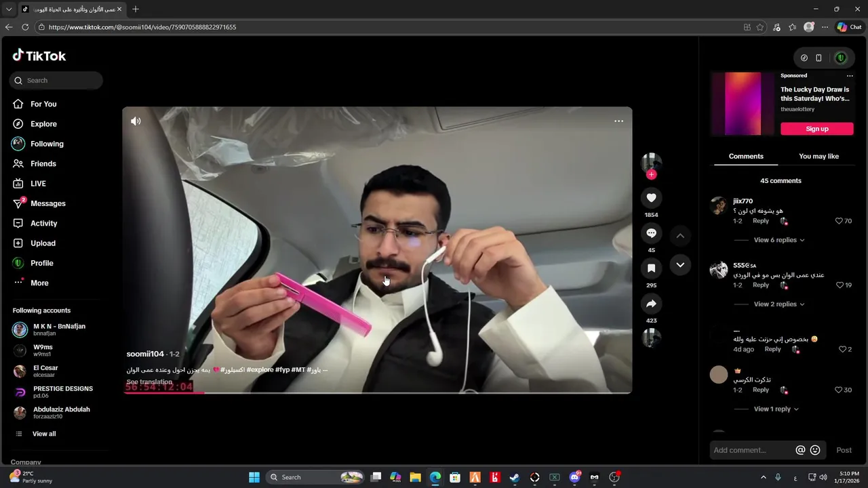
Task: Click the Sign up ad button
Action: pos(817,129)
